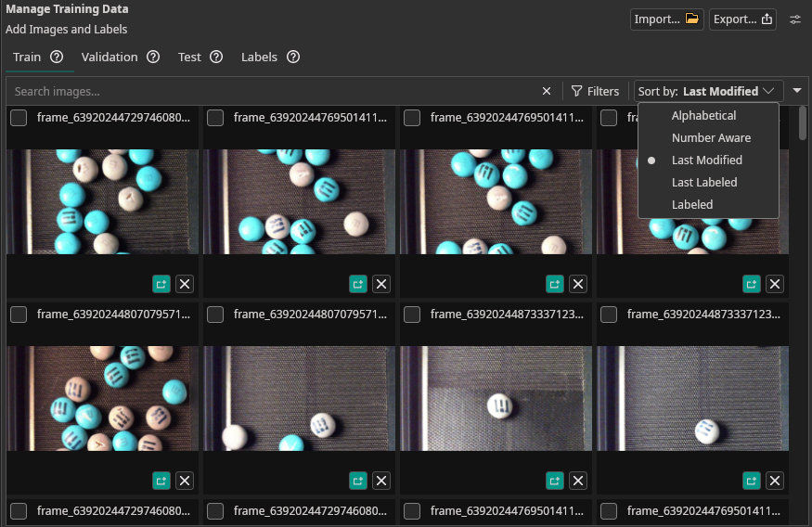
Task: Click the first frame_63920244873337123 file name
Action: (x=507, y=315)
